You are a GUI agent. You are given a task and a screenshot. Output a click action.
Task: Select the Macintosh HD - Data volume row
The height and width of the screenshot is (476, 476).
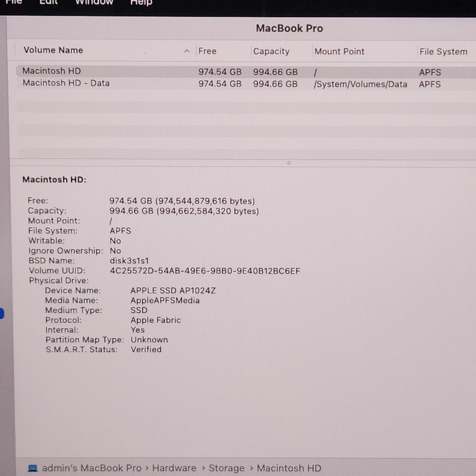99,83
